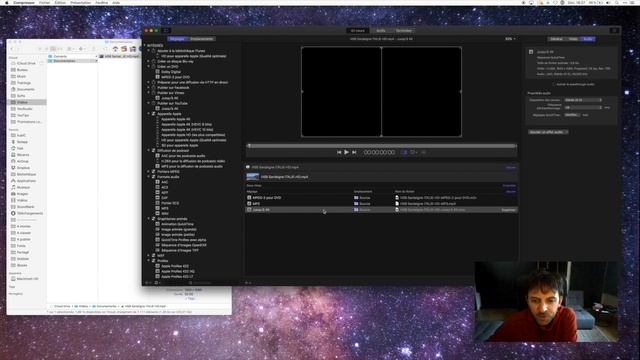Image resolution: width=640 pixels, height=360 pixels.
Task: Select the En cours tab
Action: (358, 31)
